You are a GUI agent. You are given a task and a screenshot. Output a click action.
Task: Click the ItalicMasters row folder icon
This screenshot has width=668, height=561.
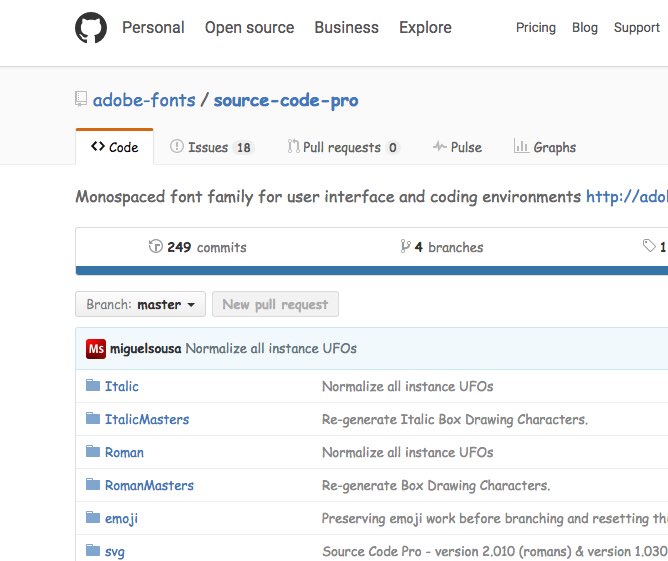93,418
